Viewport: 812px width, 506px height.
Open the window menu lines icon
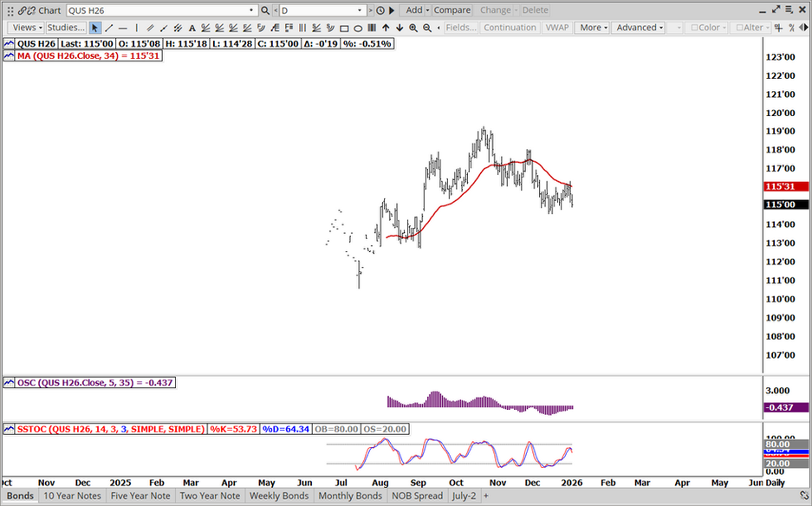[789, 10]
